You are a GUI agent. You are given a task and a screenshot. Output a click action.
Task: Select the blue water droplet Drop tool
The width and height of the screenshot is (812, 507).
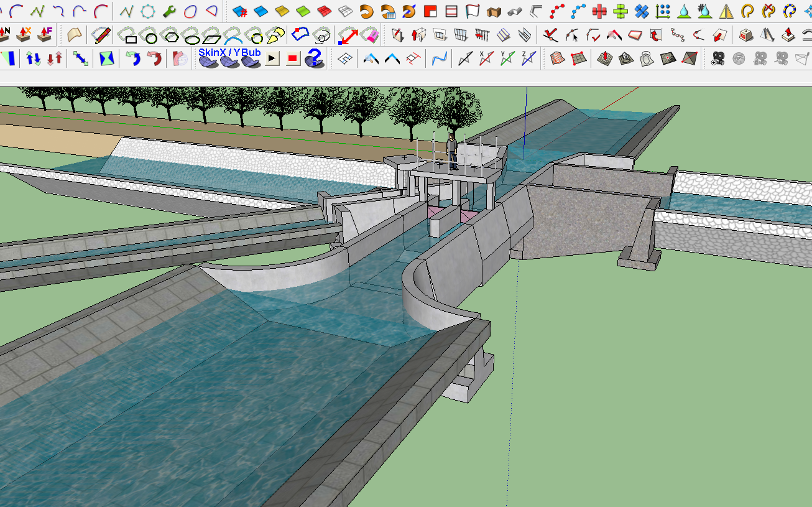tap(684, 11)
